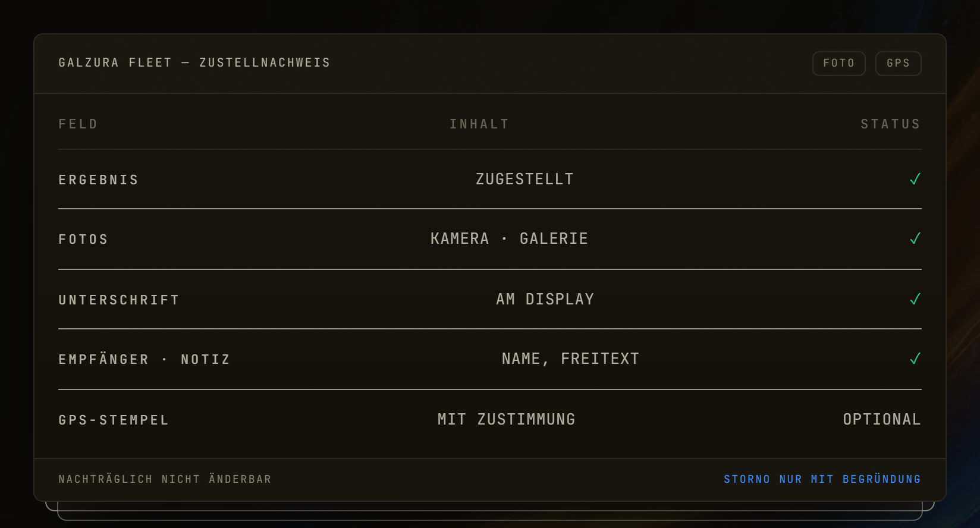Click the AM DISPLAY content cell
980x528 pixels.
tap(545, 299)
